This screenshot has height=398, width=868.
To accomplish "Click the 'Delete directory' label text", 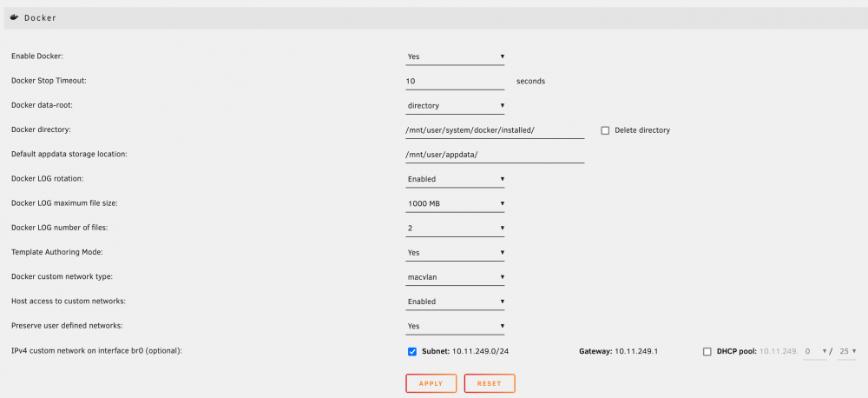I will point(642,130).
